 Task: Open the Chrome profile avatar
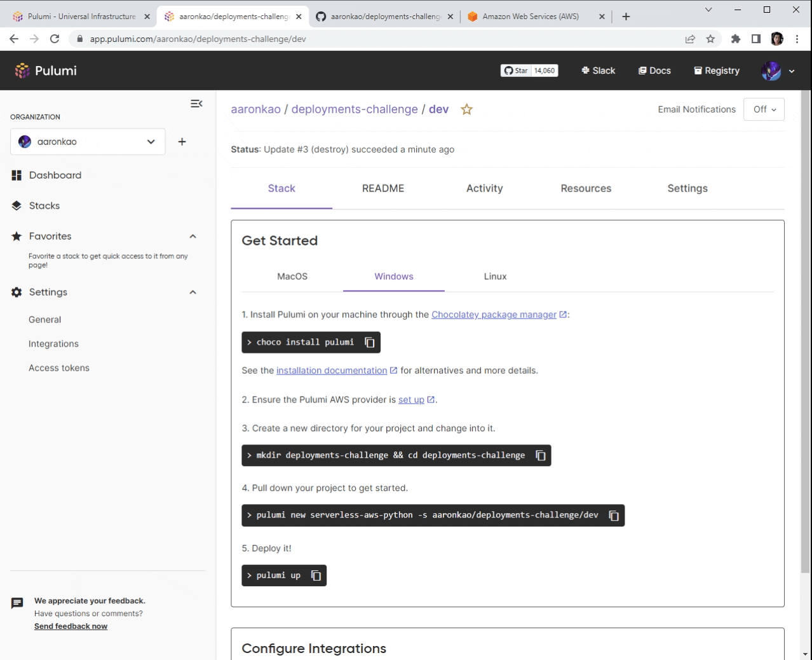776,39
